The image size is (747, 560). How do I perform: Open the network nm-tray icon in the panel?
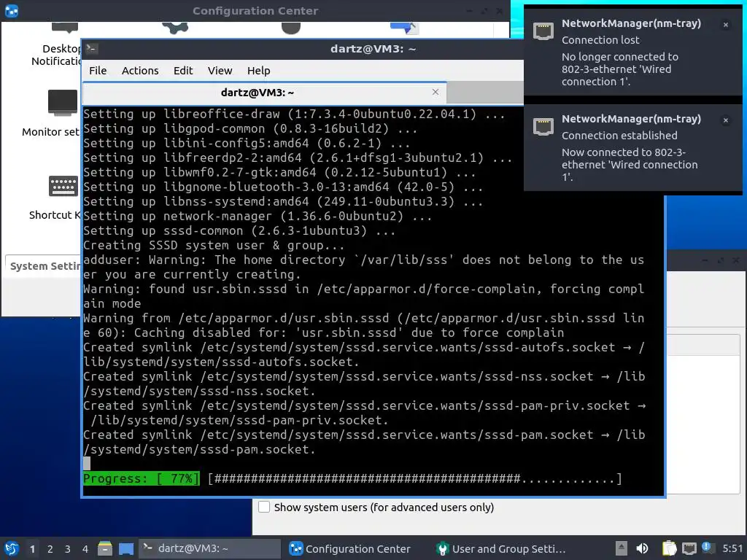(x=689, y=548)
